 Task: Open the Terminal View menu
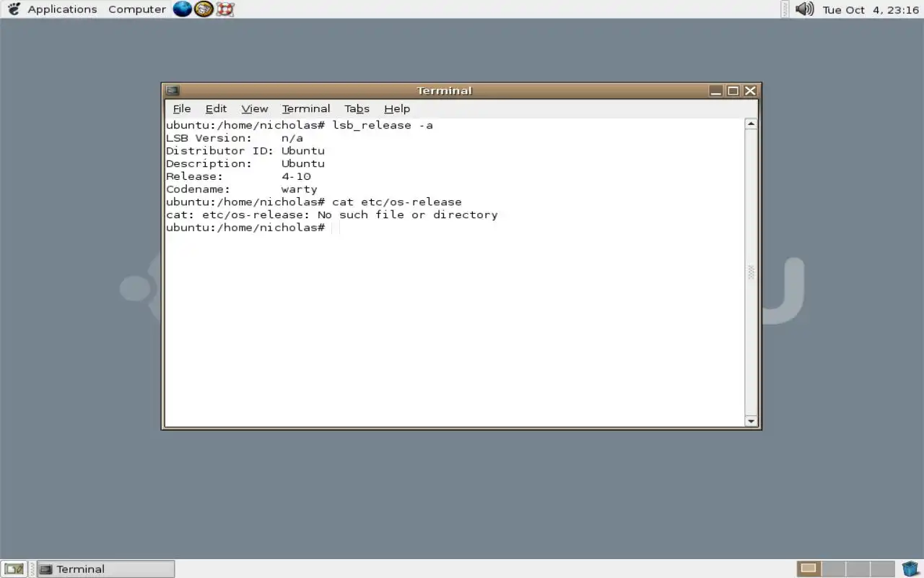point(255,108)
